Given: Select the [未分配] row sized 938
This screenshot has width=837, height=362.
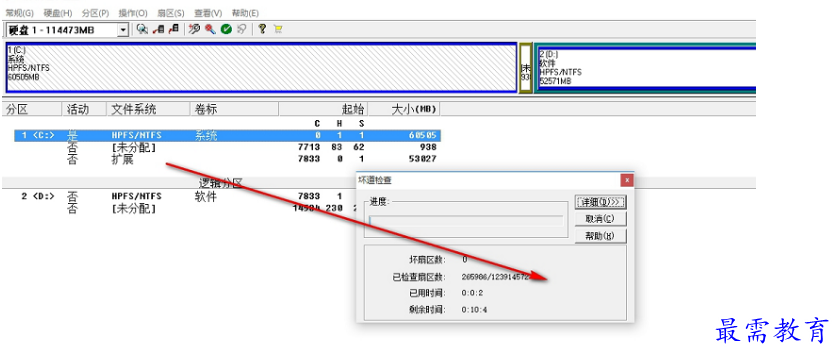Looking at the screenshot, I should [227, 147].
